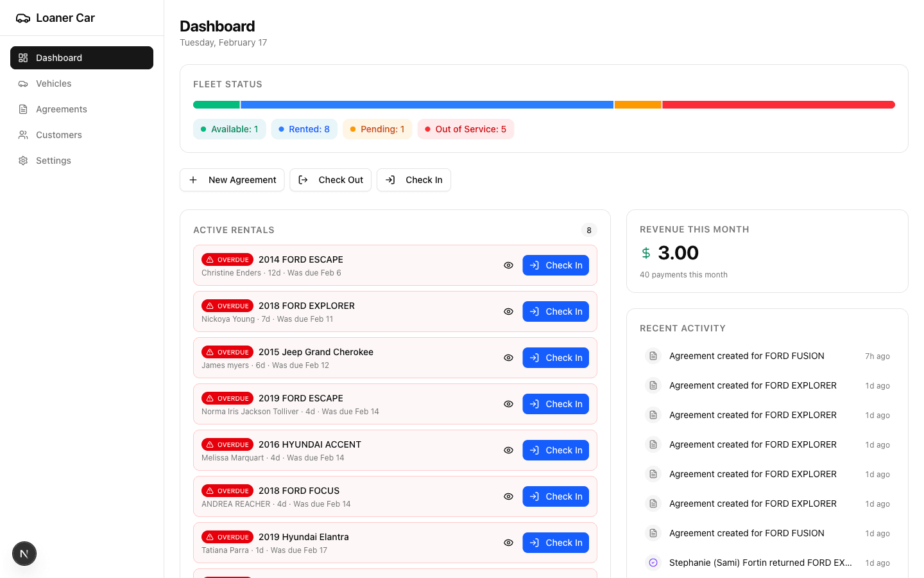924x578 pixels.
Task: Click the OVERDUE badge on 2016 HYUNDAI ACCENT
Action: [x=227, y=444]
